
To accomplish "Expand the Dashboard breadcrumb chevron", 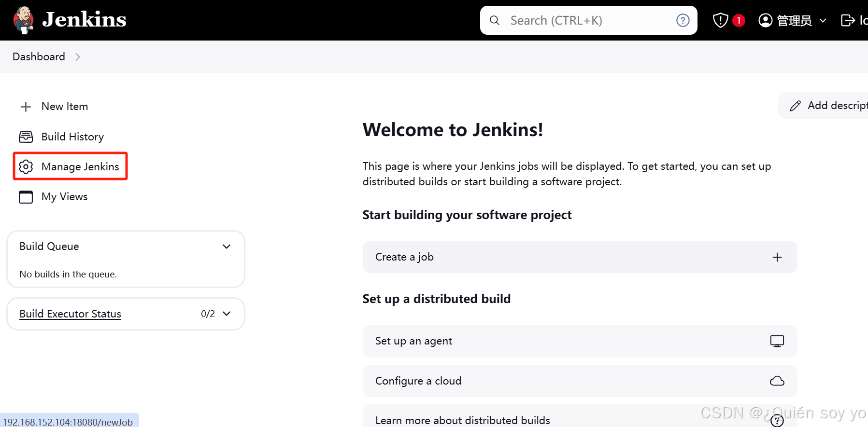I will [x=78, y=57].
